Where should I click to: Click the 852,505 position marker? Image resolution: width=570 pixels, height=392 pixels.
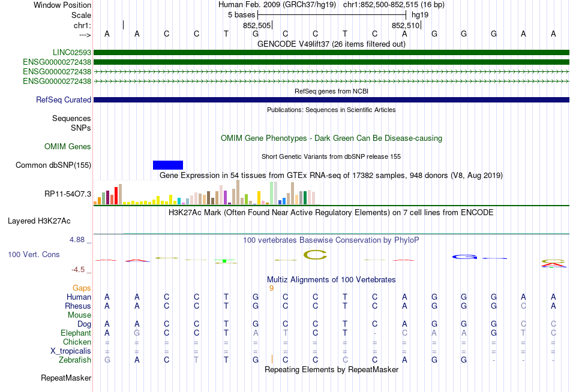[257, 25]
